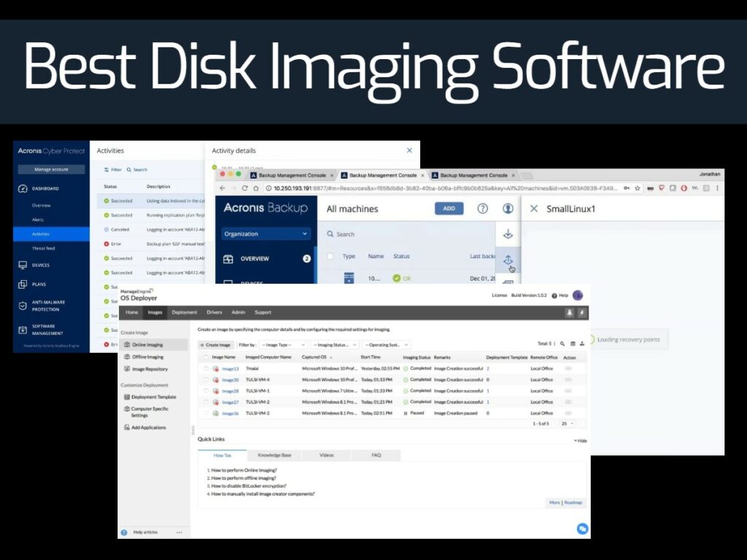The width and height of the screenshot is (747, 560).
Task: Open Drivers menu in OS Deployer
Action: (x=214, y=312)
